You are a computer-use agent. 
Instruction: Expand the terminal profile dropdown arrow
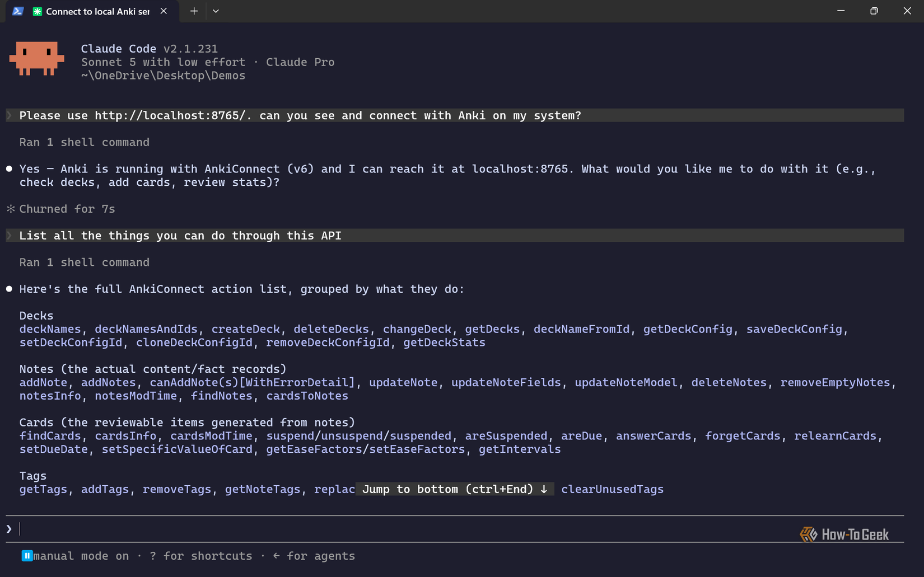pos(216,11)
